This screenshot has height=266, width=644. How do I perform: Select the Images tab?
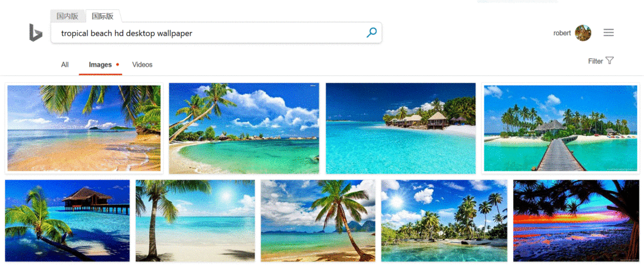coord(100,64)
